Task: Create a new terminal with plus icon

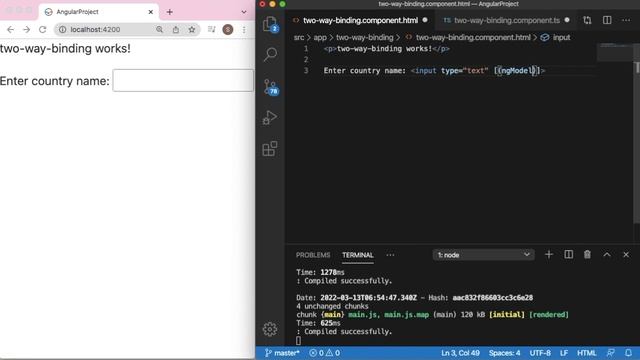Action: pos(549,255)
